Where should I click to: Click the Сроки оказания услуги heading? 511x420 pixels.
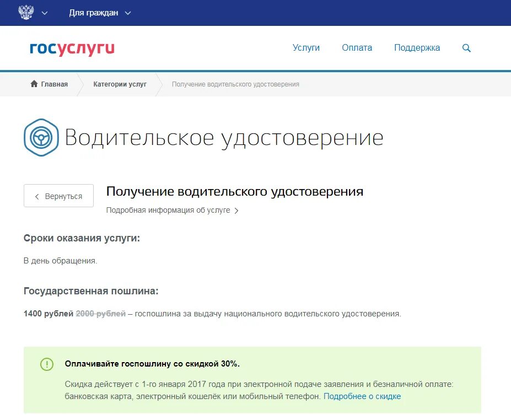82,238
